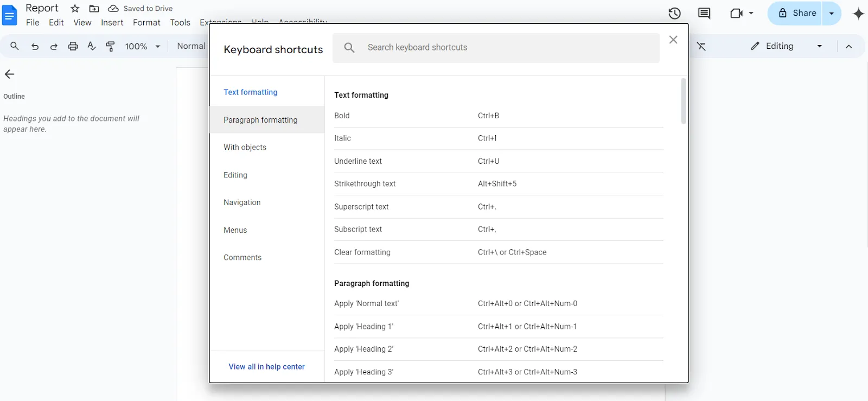This screenshot has height=401, width=868.
Task: Click the clear formatting toolbar icon
Action: click(x=701, y=47)
